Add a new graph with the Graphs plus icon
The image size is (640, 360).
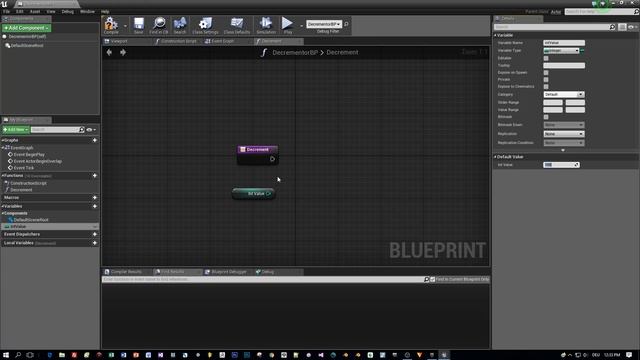point(95,140)
